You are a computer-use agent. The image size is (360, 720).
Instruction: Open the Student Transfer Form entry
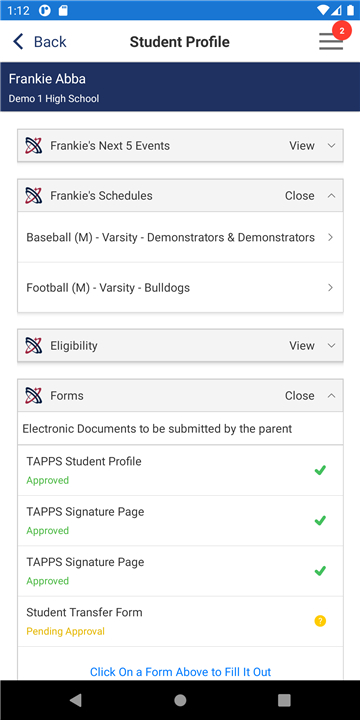pos(180,621)
